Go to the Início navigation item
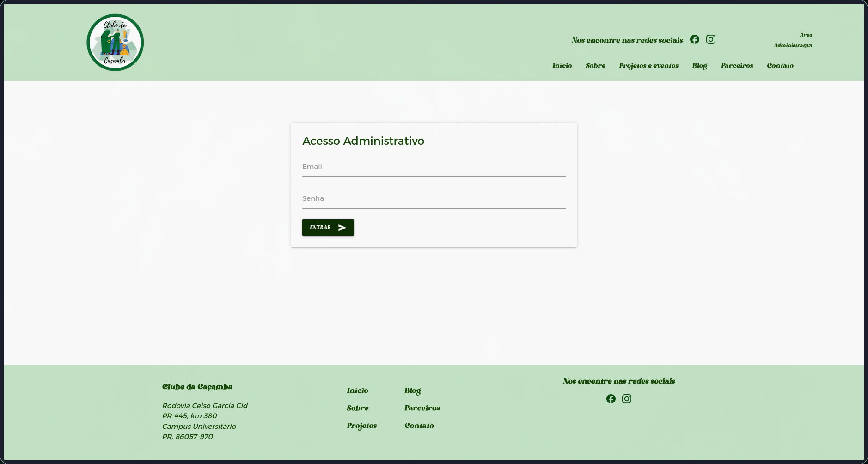 point(562,66)
